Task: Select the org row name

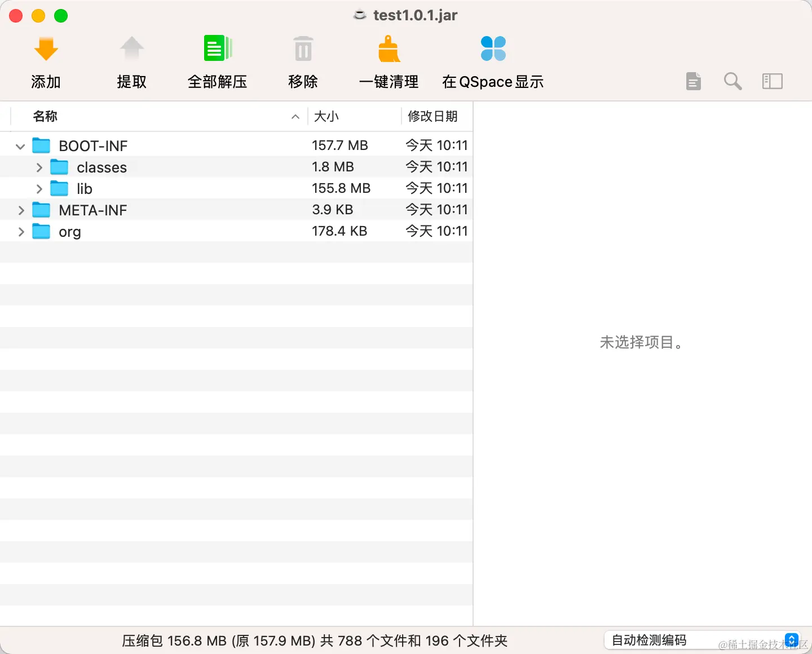Action: click(70, 232)
